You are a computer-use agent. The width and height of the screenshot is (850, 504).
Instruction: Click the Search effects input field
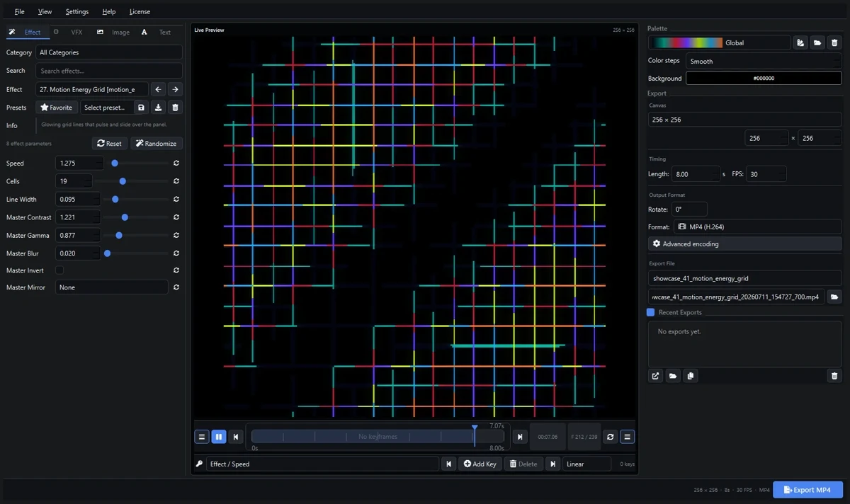109,71
